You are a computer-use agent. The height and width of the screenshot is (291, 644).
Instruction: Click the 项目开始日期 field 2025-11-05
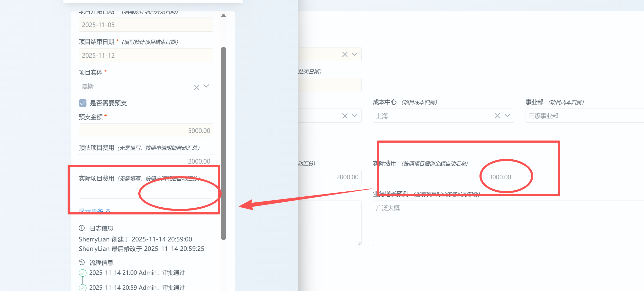tap(146, 25)
